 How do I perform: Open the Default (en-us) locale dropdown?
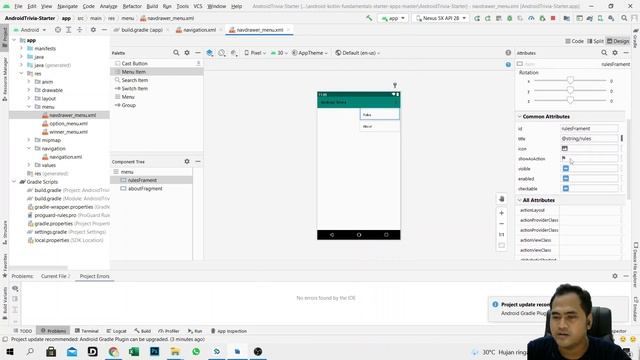tap(358, 53)
